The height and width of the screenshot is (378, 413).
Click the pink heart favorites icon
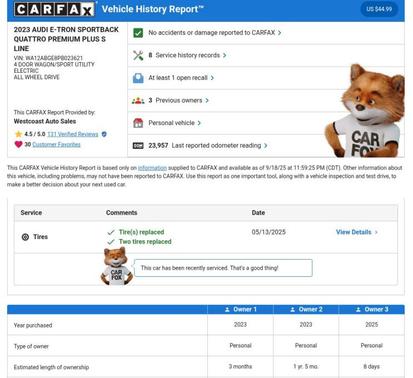coord(18,144)
